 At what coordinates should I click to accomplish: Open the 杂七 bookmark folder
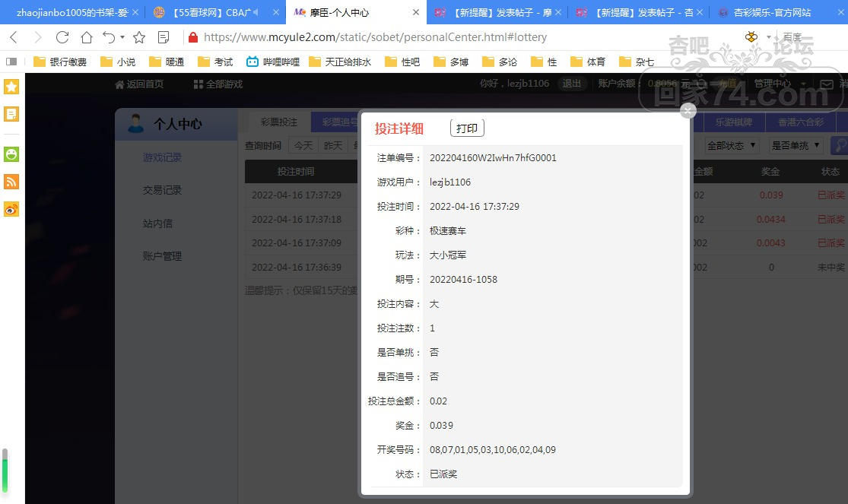637,62
